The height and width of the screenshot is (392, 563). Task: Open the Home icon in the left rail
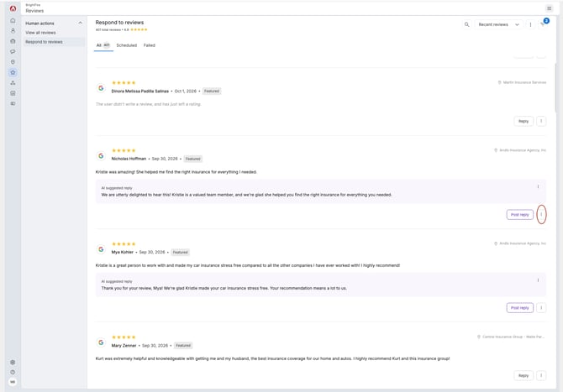coord(13,20)
